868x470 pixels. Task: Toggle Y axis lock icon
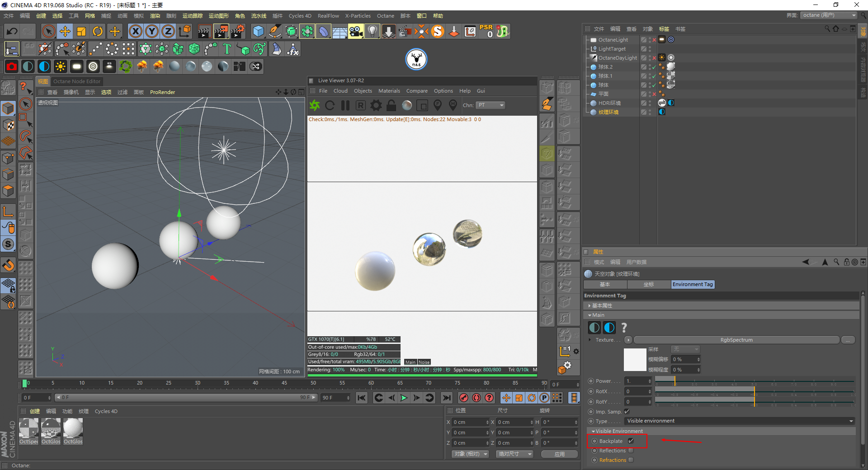pos(151,31)
